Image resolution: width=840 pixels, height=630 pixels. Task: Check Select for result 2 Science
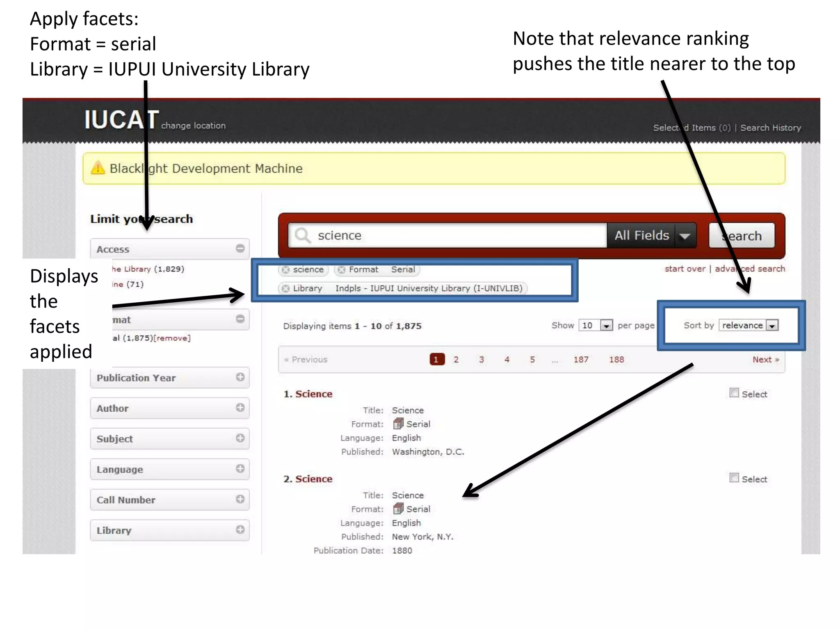734,478
